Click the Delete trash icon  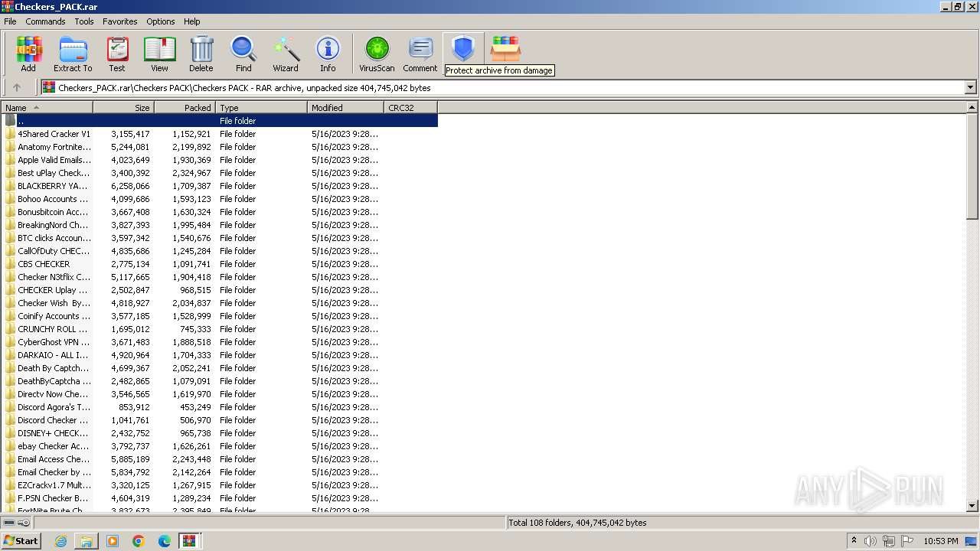tap(201, 54)
